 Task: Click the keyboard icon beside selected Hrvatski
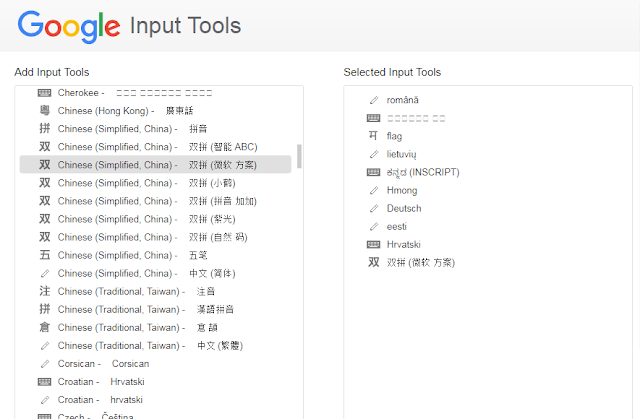(x=373, y=244)
